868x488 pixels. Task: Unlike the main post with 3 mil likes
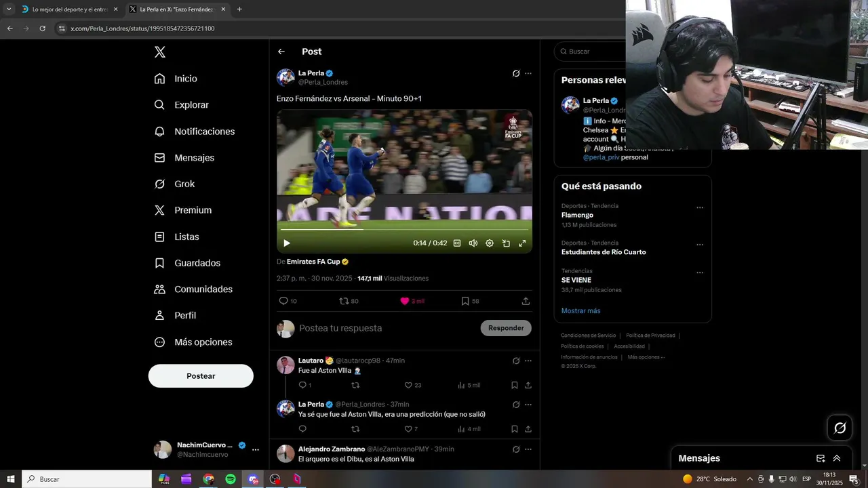pos(412,301)
